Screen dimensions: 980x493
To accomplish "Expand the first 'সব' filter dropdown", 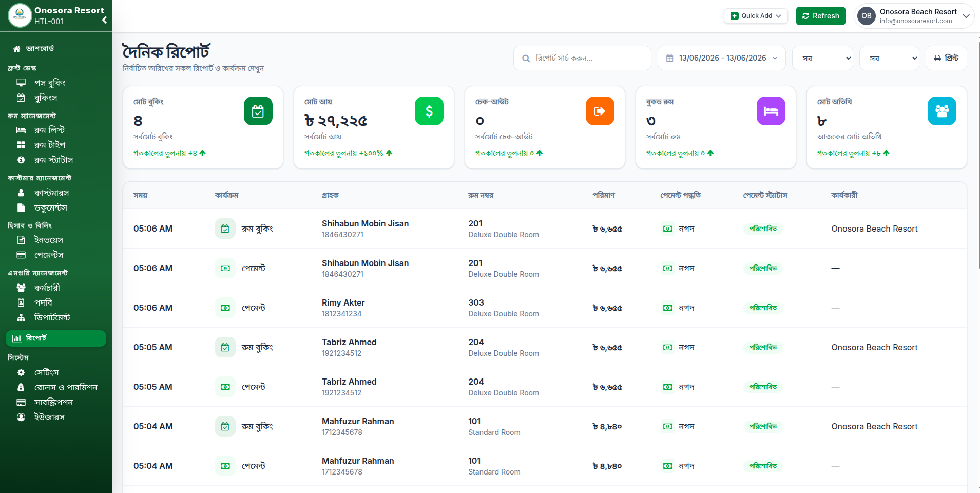I will coord(822,58).
